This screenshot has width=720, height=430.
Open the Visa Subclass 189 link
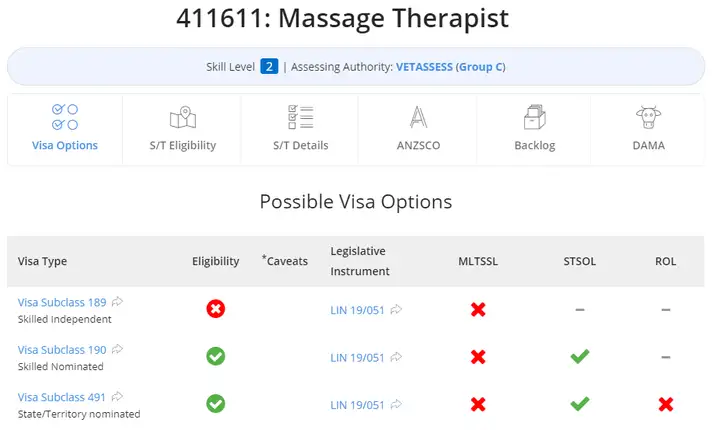pyautogui.click(x=62, y=302)
